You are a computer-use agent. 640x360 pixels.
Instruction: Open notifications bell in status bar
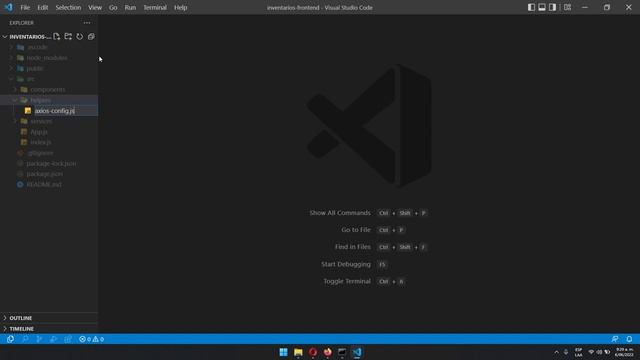point(629,339)
